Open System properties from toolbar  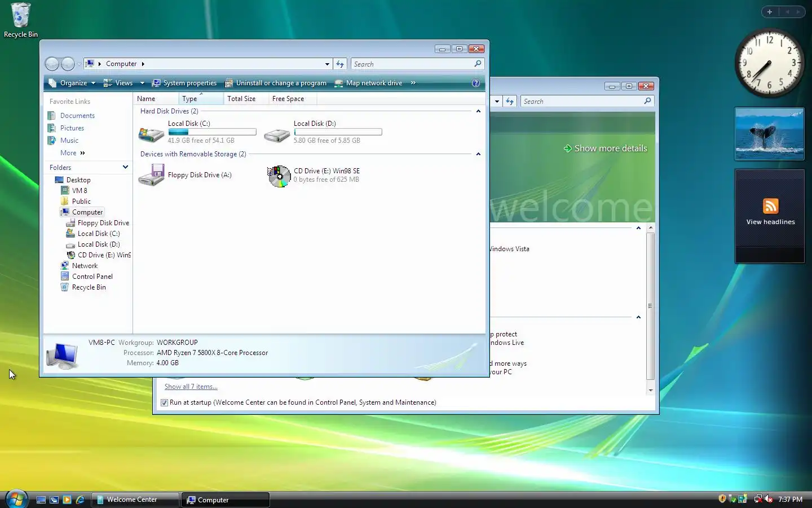click(184, 83)
